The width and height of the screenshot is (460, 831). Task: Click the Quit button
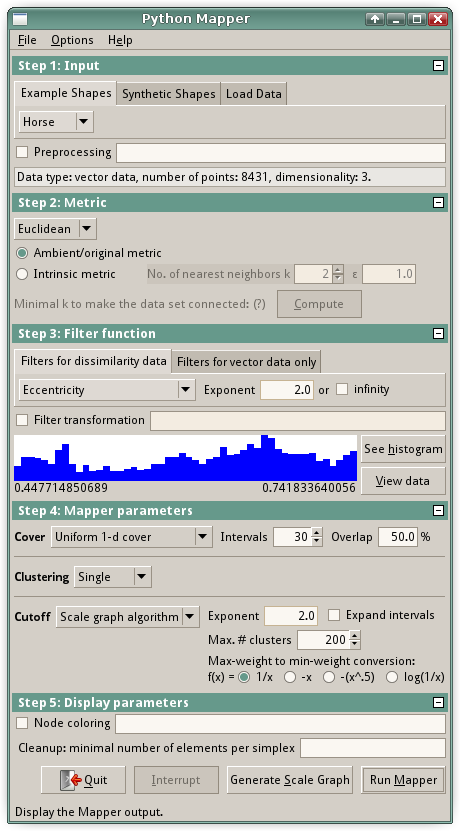(83, 780)
